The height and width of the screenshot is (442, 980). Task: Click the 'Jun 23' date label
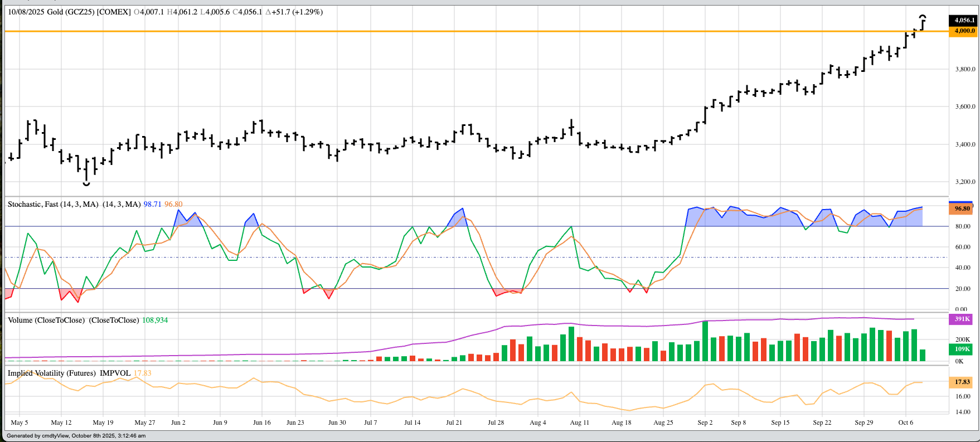(x=295, y=422)
